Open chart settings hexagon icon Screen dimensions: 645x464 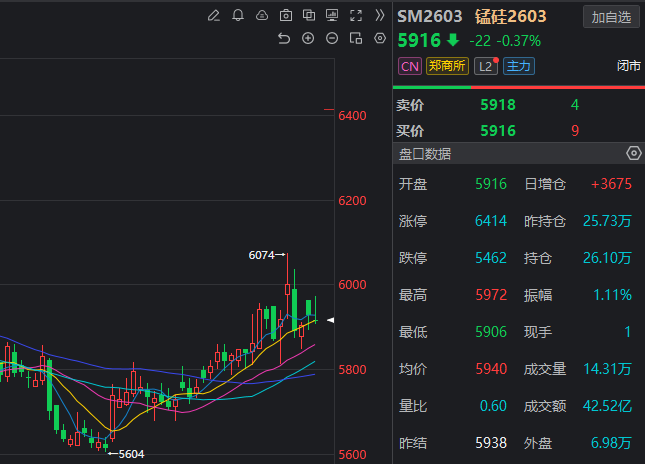tap(380, 39)
